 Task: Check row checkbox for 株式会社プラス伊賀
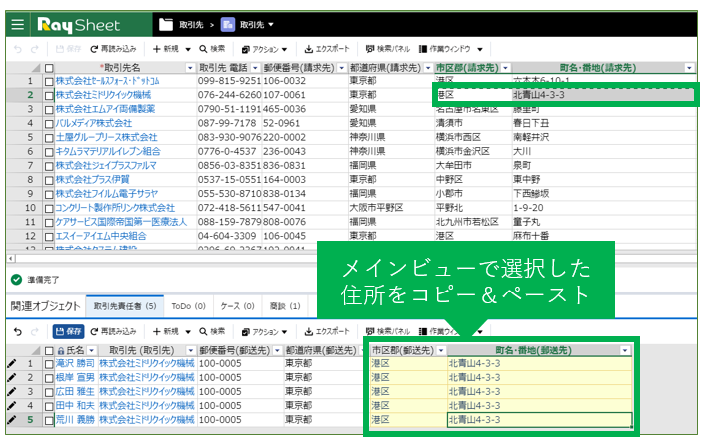(49, 180)
